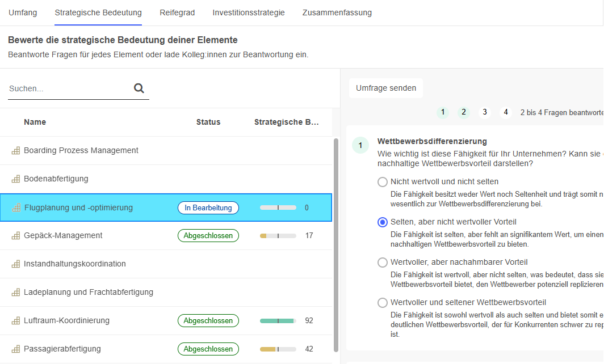Switch to the Reifegrad tab
The width and height of the screenshot is (604, 364).
click(x=177, y=12)
